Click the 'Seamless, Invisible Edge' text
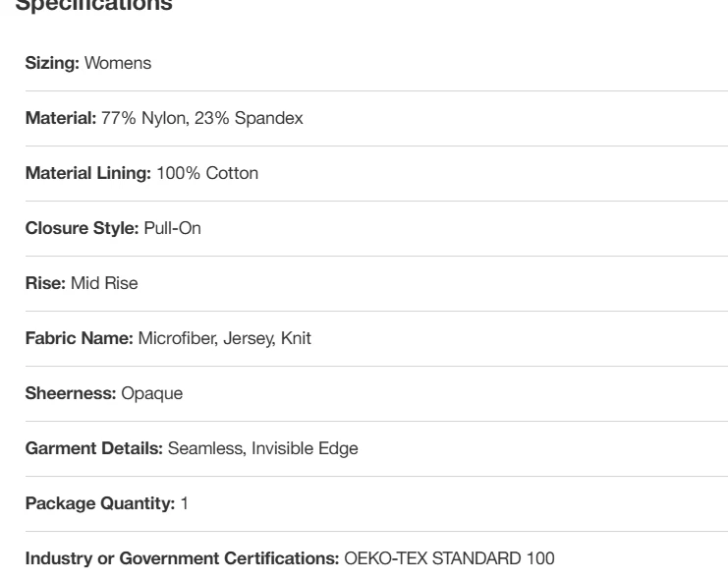The width and height of the screenshot is (728, 582). (x=263, y=448)
